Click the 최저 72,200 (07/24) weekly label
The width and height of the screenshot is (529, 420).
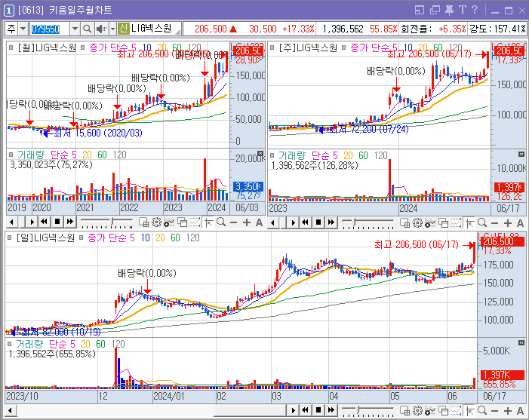(x=368, y=129)
